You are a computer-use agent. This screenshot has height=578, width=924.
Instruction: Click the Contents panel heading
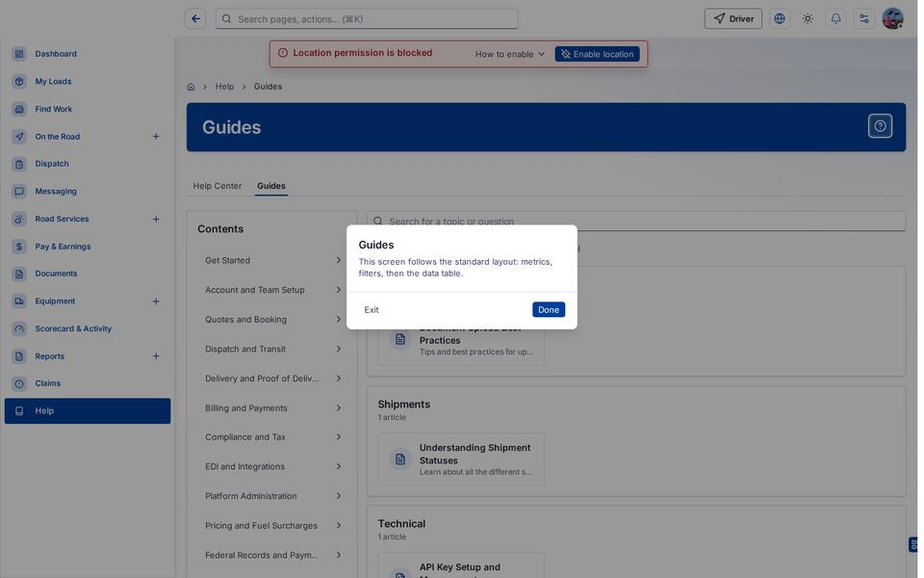click(220, 229)
